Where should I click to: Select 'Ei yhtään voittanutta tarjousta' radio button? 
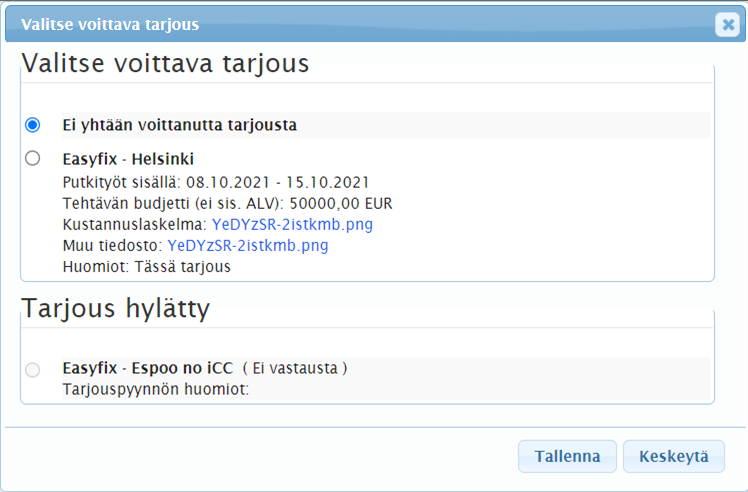[33, 125]
